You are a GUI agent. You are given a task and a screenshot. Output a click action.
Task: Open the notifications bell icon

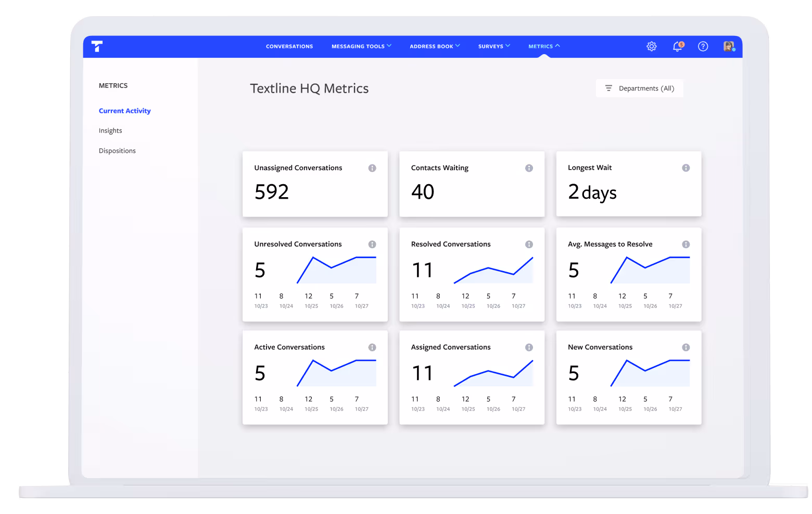[678, 46]
